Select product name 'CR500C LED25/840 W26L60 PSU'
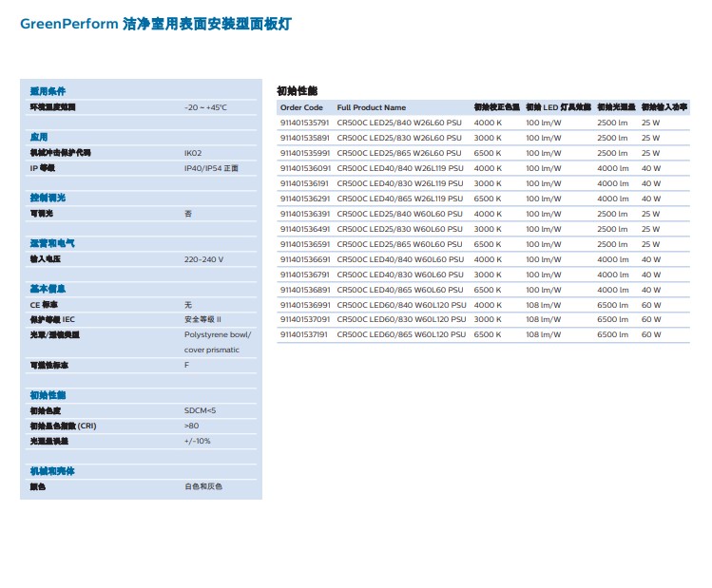The height and width of the screenshot is (588, 712). [x=399, y=123]
